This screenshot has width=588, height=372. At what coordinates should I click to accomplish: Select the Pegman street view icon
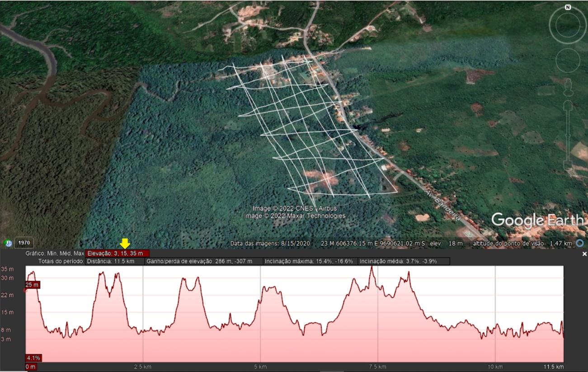coord(568,87)
